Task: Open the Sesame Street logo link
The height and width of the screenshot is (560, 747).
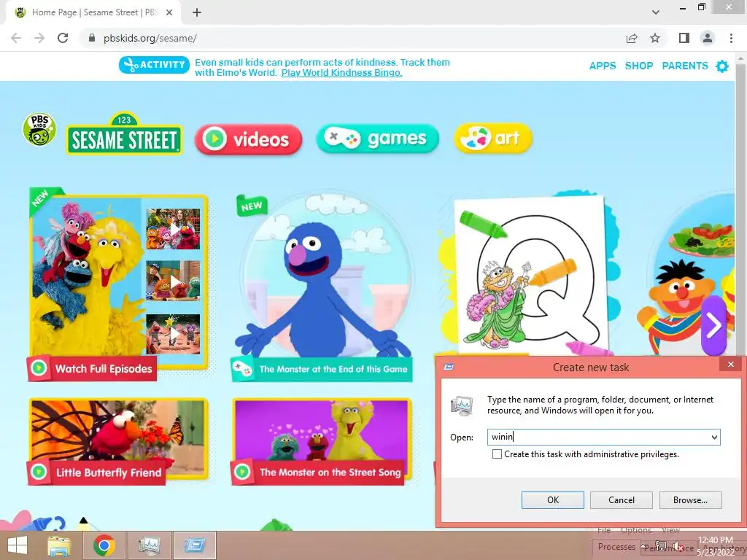Action: pyautogui.click(x=124, y=134)
